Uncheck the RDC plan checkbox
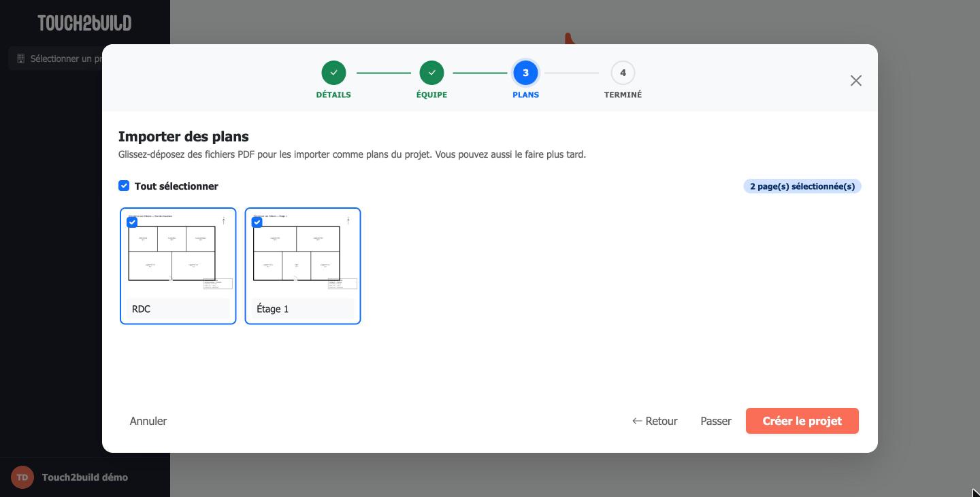980x497 pixels. (132, 222)
